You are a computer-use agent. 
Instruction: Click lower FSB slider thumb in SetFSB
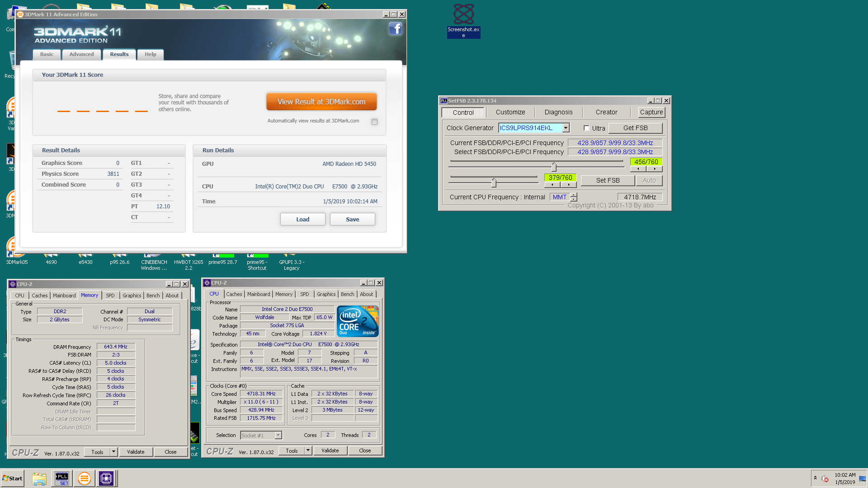coord(494,183)
